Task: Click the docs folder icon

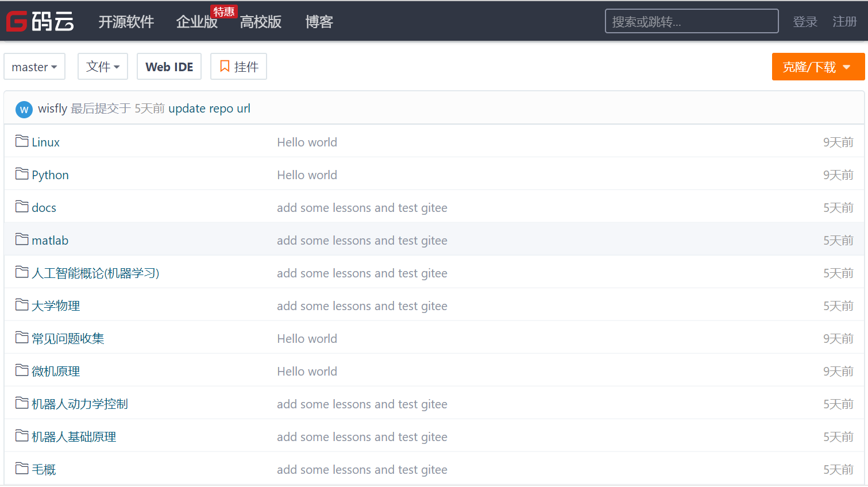Action: tap(22, 207)
